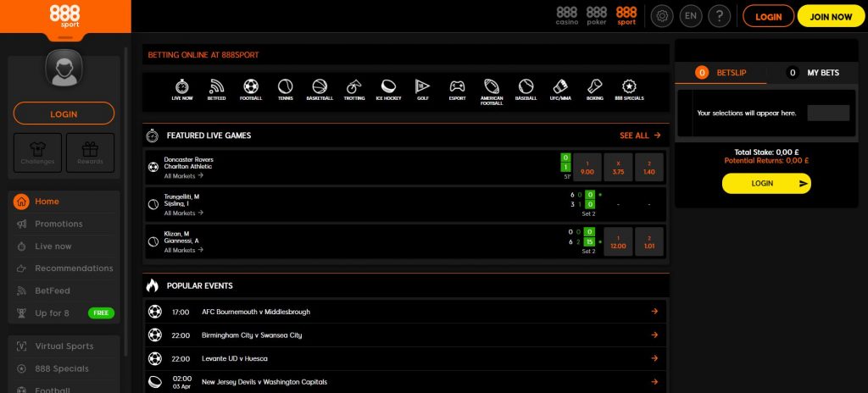
Task: Select odds 1.01 for Giannessi
Action: pyautogui.click(x=649, y=241)
